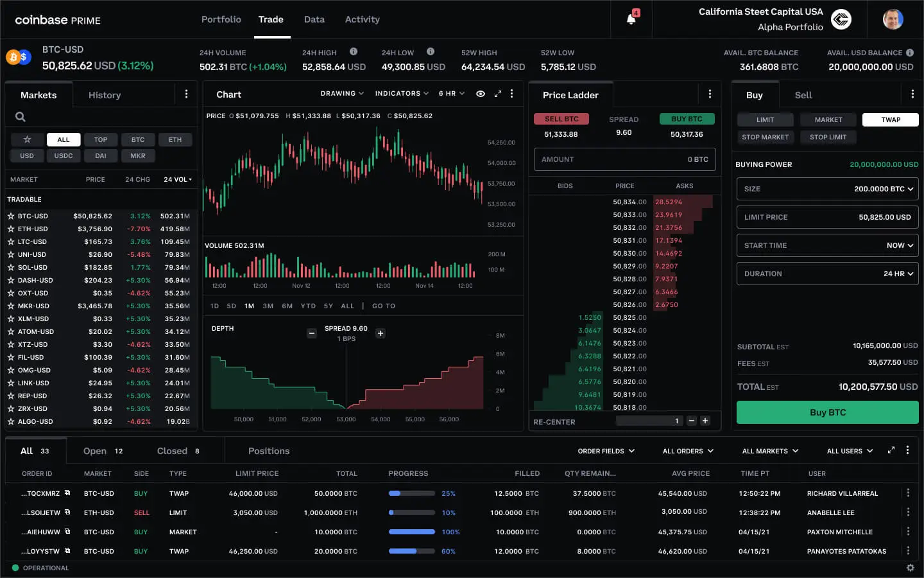Click the BUY BTC ladder button

pyautogui.click(x=687, y=119)
